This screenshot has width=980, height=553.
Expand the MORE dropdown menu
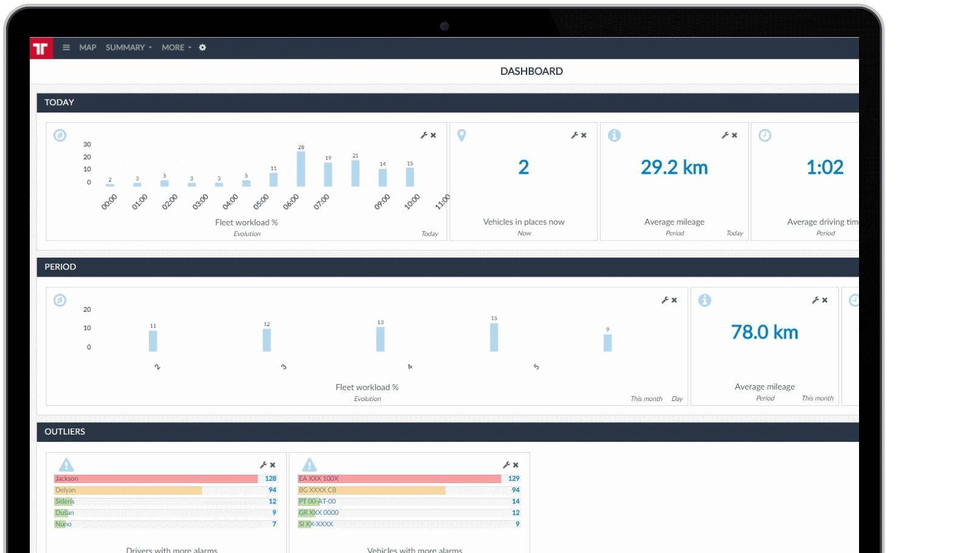[176, 47]
